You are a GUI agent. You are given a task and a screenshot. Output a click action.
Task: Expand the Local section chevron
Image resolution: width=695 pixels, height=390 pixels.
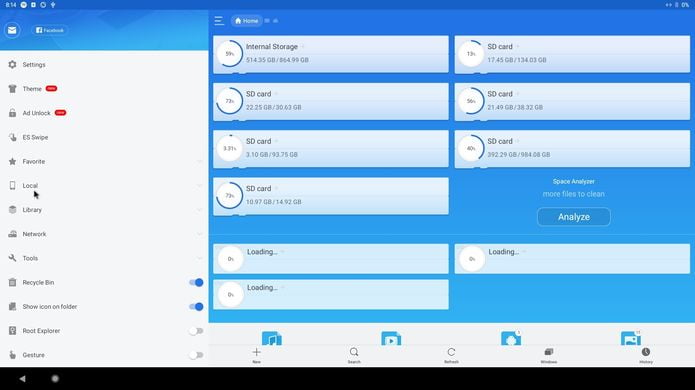(x=199, y=185)
